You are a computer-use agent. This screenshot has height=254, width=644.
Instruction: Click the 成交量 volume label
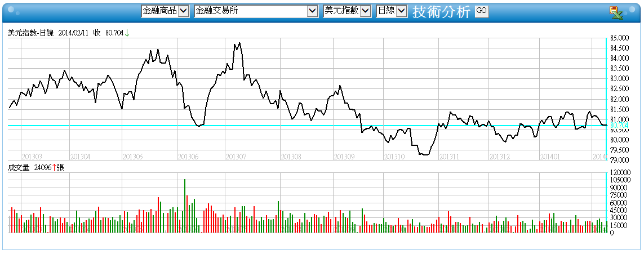click(19, 167)
